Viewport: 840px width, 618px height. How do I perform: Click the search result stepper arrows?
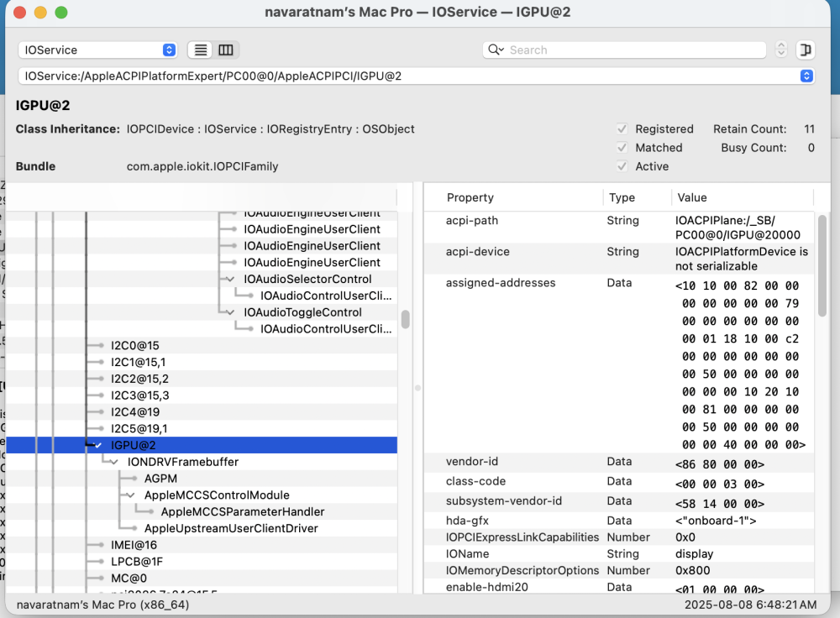click(x=781, y=50)
